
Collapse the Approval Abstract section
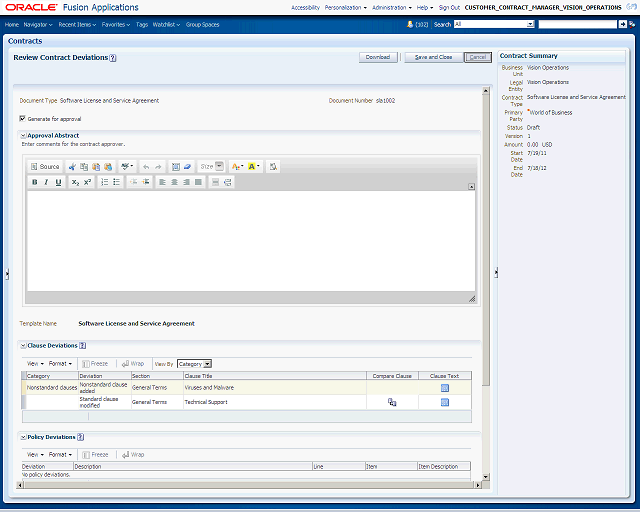(x=23, y=136)
